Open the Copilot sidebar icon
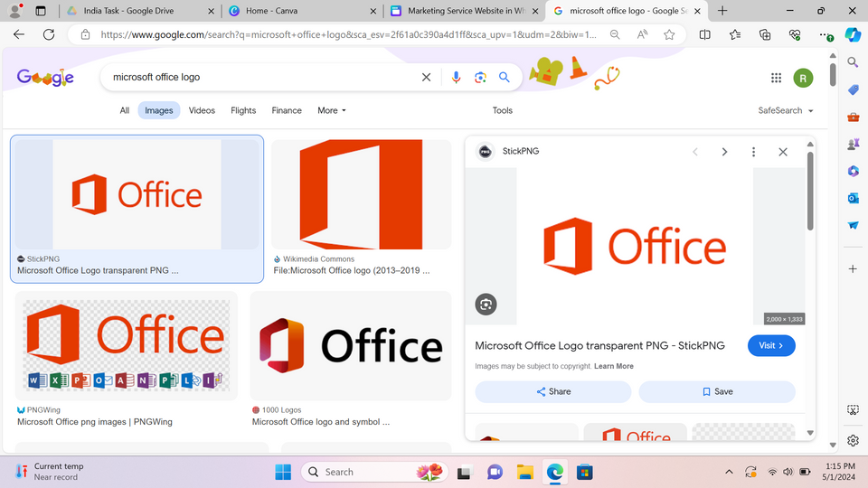The width and height of the screenshot is (868, 488). point(853,35)
